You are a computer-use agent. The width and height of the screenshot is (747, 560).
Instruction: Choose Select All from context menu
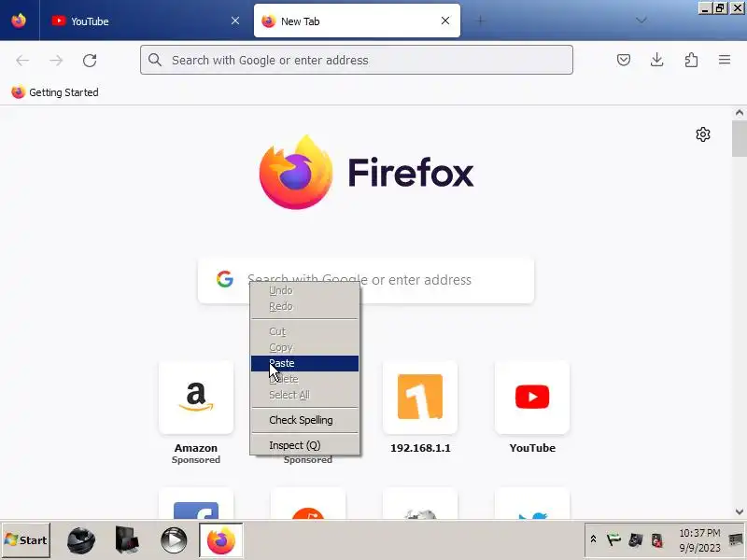[x=304, y=395]
